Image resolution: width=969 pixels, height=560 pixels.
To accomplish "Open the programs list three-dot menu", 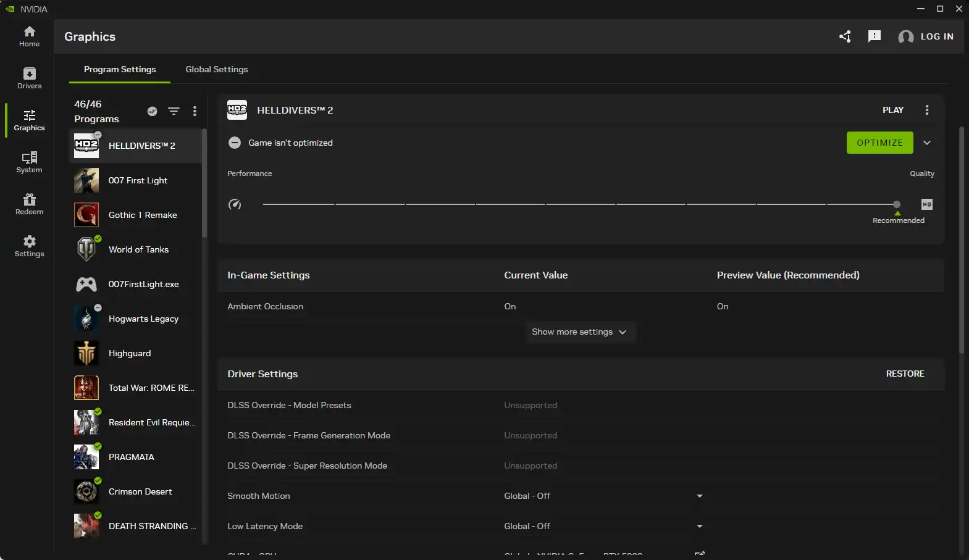I will pos(195,111).
